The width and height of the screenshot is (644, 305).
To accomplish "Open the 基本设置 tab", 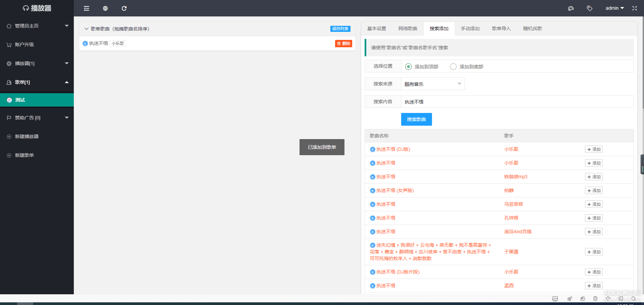I will pyautogui.click(x=376, y=28).
